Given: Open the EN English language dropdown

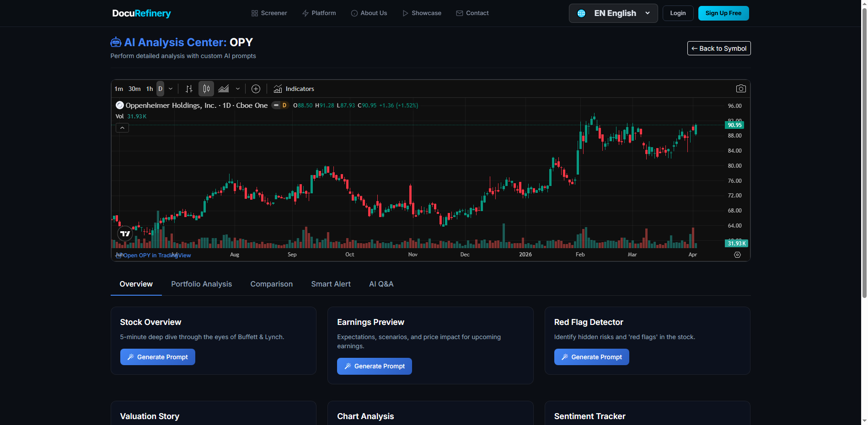Looking at the screenshot, I should [x=613, y=13].
